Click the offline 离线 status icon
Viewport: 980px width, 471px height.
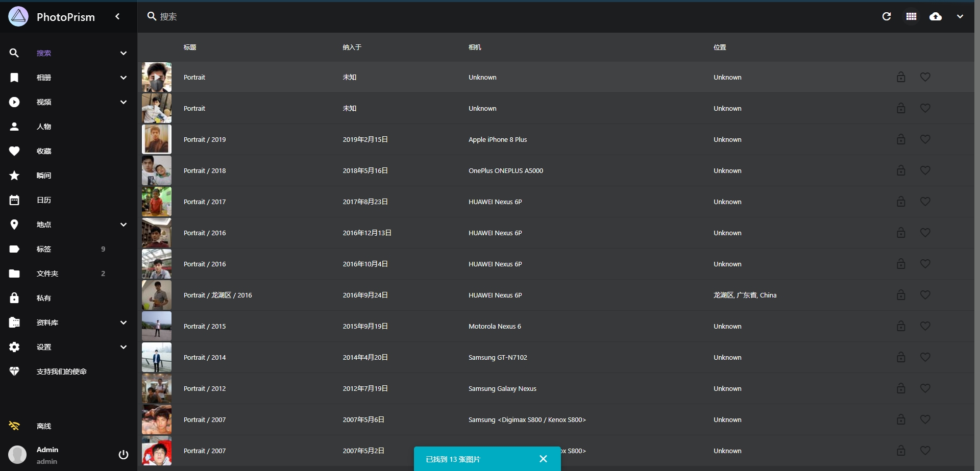click(14, 426)
